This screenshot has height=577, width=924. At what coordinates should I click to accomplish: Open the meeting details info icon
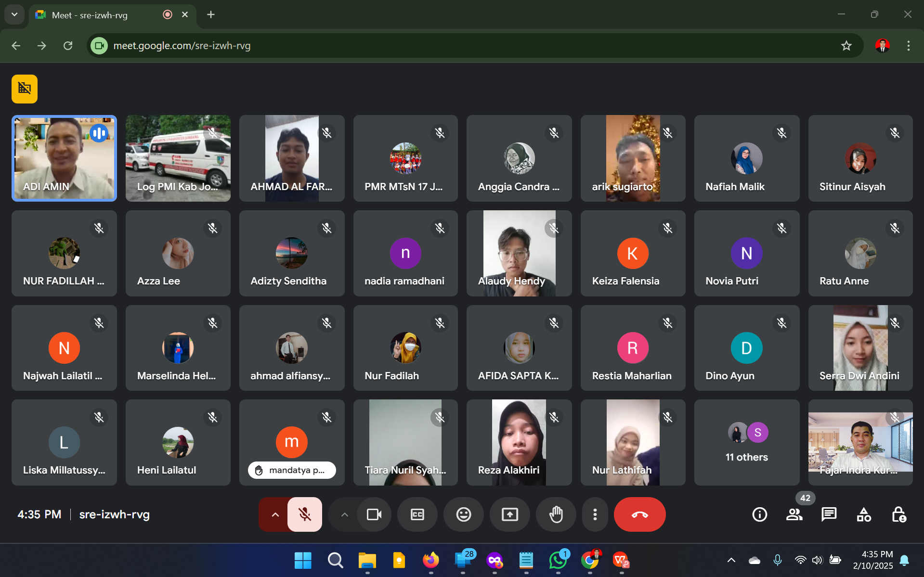759,514
